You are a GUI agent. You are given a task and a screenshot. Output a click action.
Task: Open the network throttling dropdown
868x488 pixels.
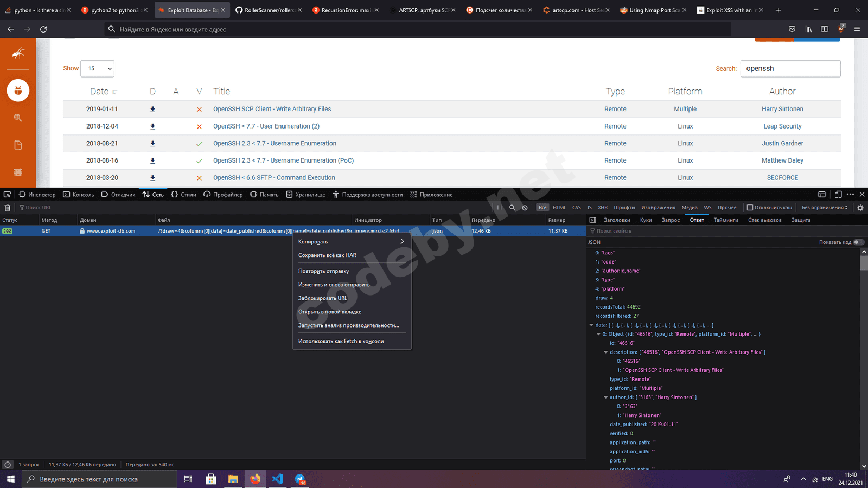click(x=825, y=208)
